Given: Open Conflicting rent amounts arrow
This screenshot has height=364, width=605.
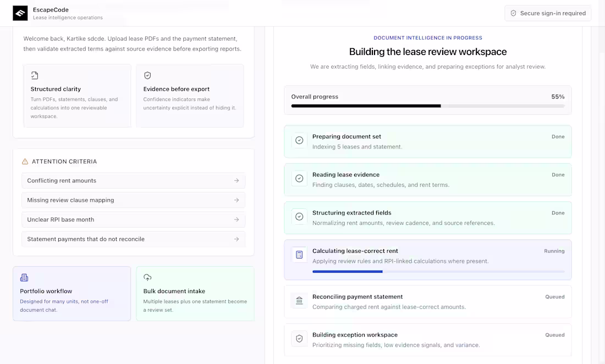Looking at the screenshot, I should (237, 180).
